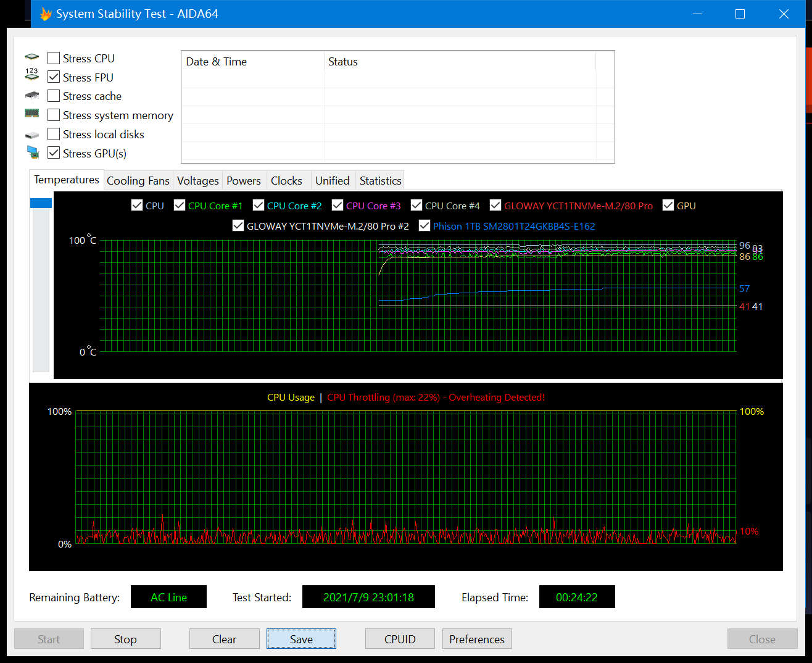The width and height of the screenshot is (812, 663).
Task: Click the green RAM module icon
Action: pos(31,114)
